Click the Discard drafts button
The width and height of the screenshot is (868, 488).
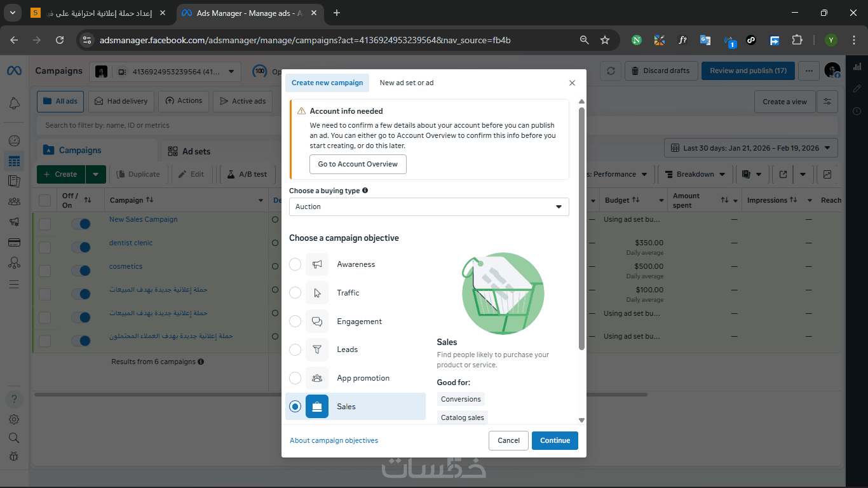(661, 71)
